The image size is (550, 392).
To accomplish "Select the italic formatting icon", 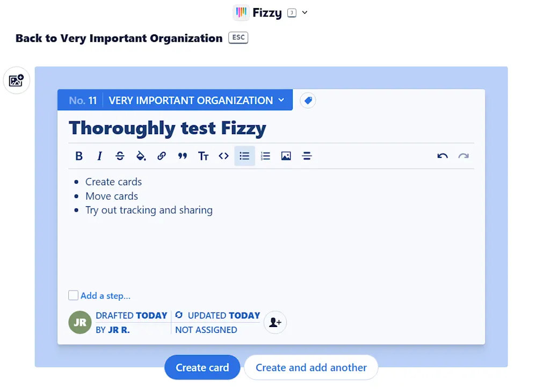I will point(99,156).
